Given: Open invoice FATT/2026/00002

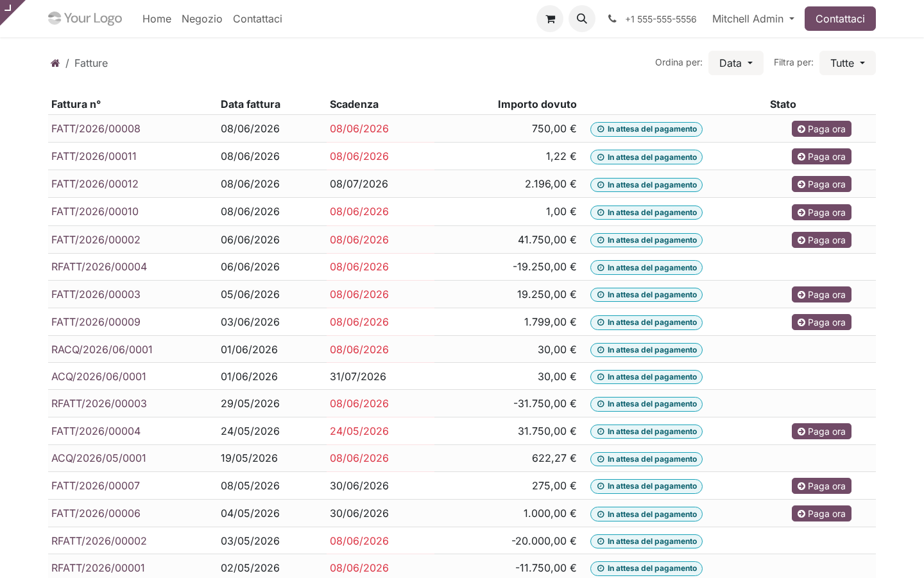Looking at the screenshot, I should click(96, 240).
